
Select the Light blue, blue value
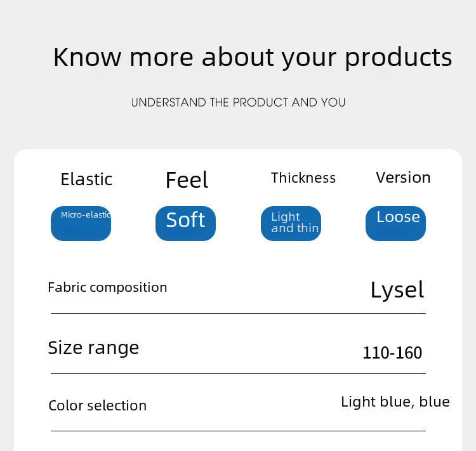395,402
